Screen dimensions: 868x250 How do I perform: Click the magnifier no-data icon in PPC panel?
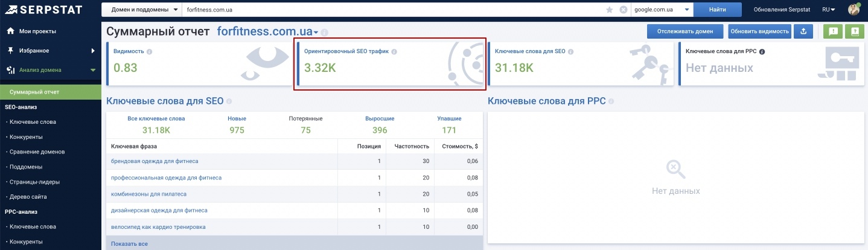(x=675, y=170)
